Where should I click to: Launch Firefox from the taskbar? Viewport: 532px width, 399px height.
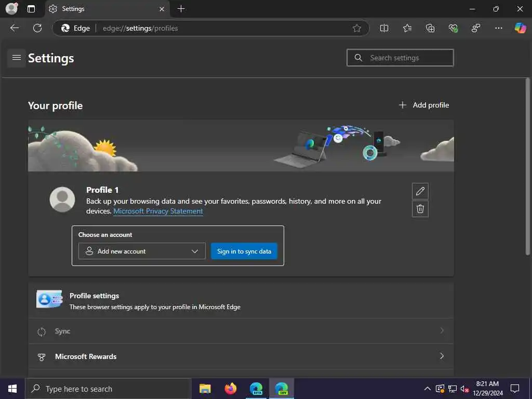230,389
